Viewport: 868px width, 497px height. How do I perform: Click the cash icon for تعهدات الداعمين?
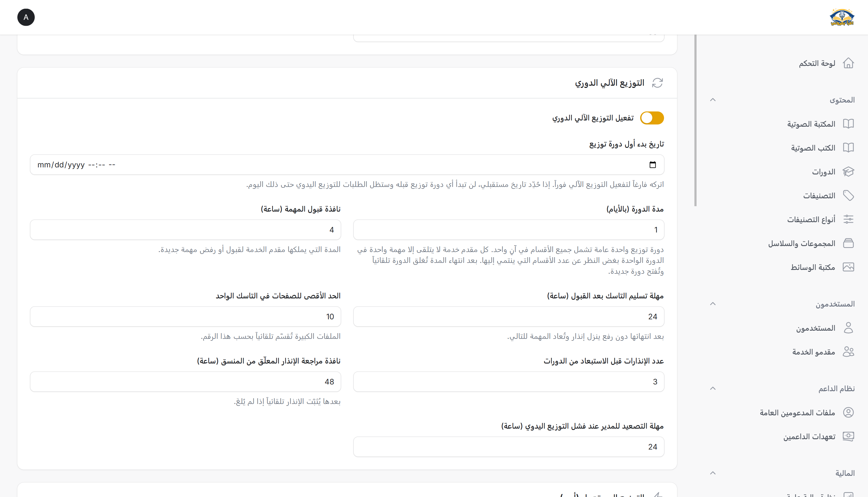point(848,436)
